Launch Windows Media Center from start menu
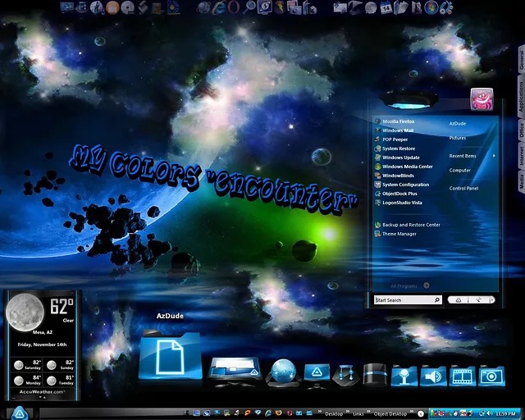 tap(407, 167)
